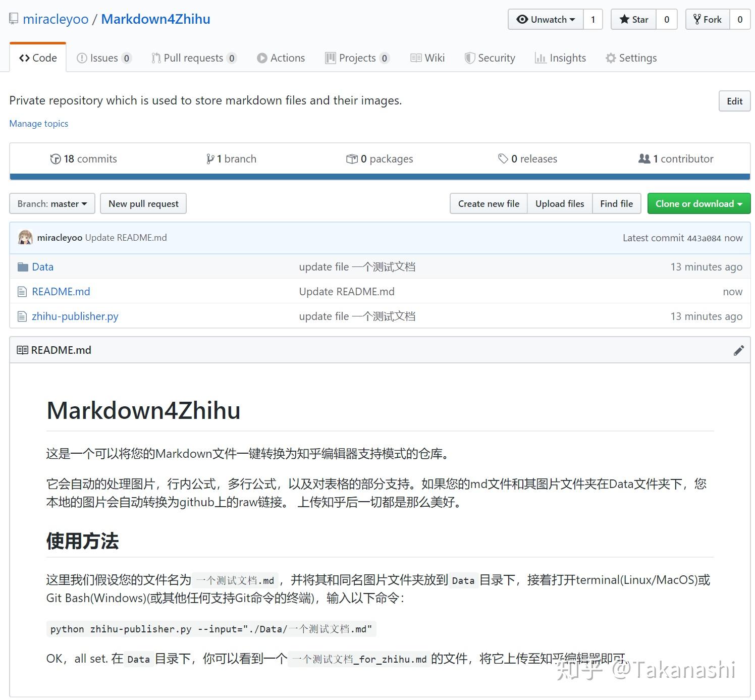Click the releases tag icon
This screenshot has height=700, width=755.
coord(503,159)
